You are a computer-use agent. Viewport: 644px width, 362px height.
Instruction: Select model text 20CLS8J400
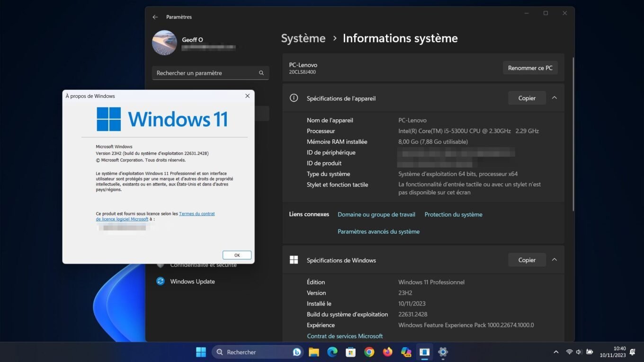[302, 72]
